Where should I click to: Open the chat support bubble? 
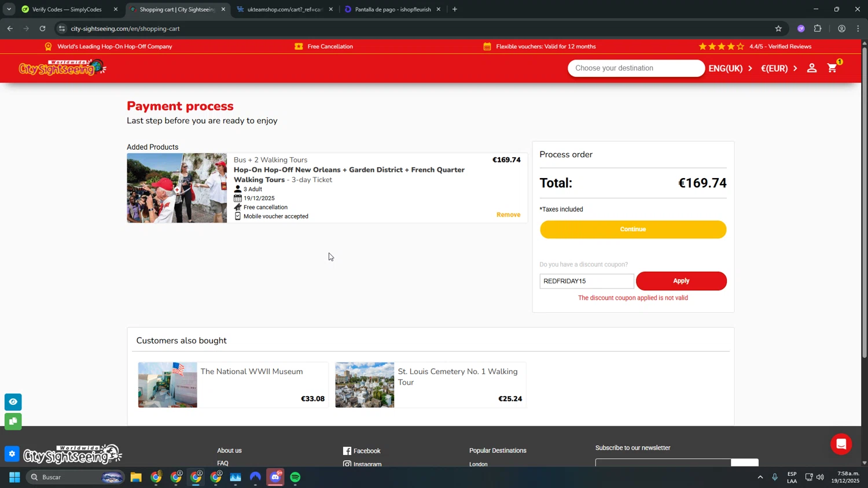(841, 444)
